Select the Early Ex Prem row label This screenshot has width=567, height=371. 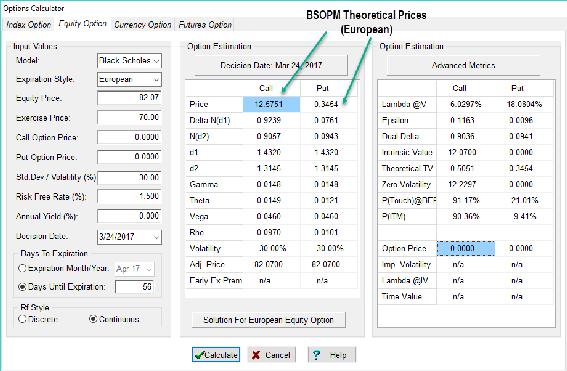pyautogui.click(x=216, y=280)
